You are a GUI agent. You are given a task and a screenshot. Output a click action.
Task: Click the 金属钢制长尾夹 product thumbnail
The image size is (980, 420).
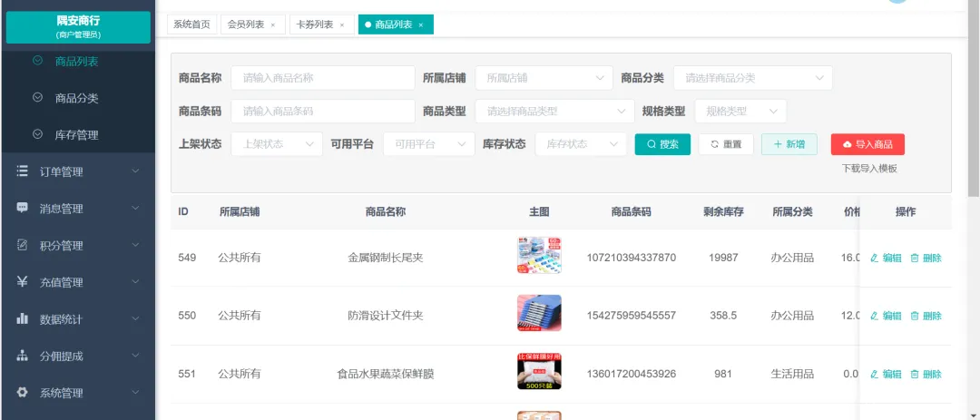click(x=539, y=256)
